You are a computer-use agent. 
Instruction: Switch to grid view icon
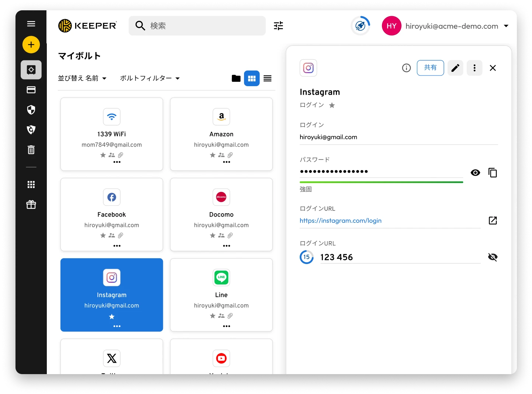[252, 78]
